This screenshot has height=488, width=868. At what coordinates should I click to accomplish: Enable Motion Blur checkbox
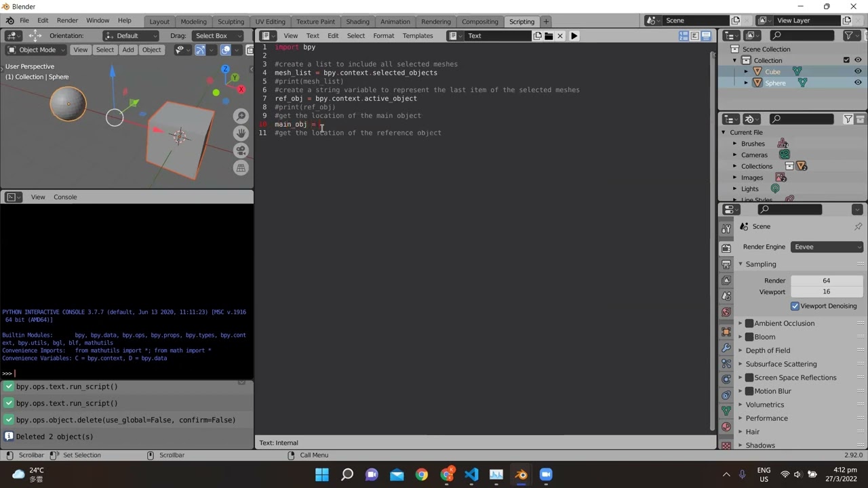(x=749, y=391)
